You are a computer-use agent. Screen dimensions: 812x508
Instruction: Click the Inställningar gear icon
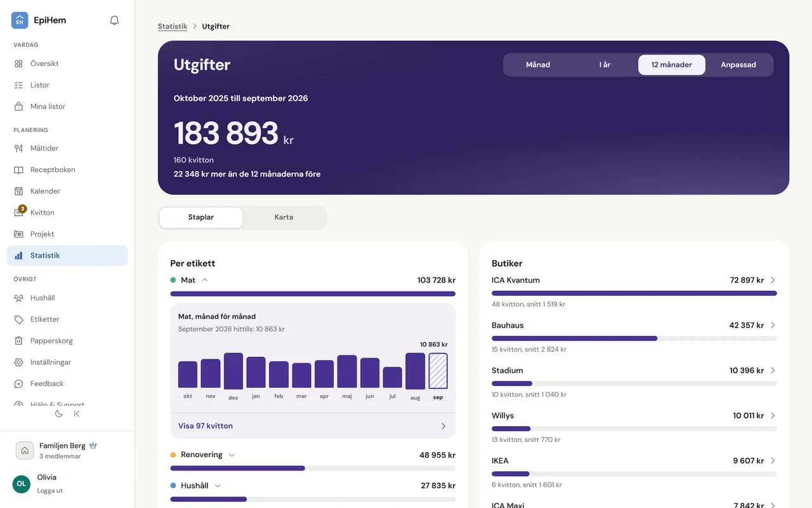point(19,363)
